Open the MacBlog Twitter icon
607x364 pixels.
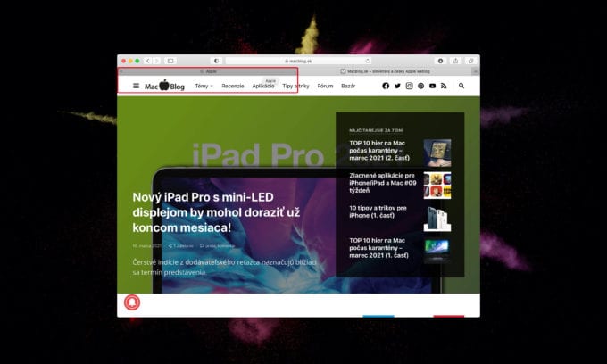point(397,86)
